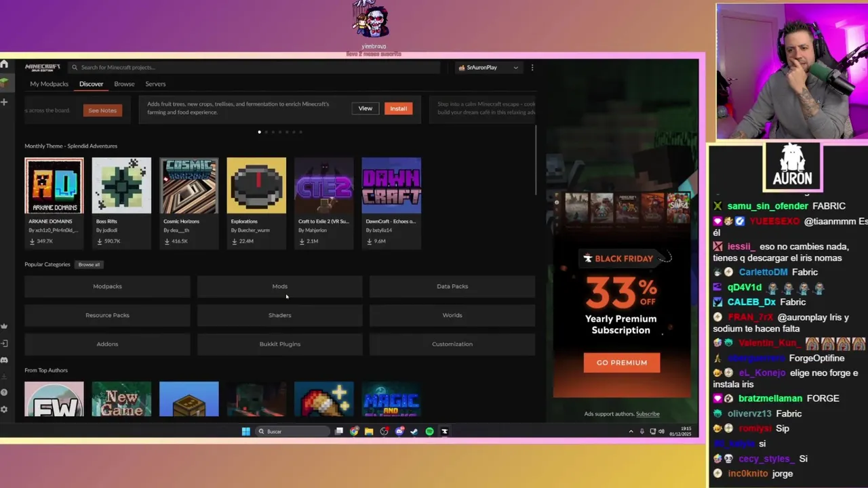This screenshot has height=488, width=868.
Task: Open the Bukkit Plugins category
Action: 279,344
